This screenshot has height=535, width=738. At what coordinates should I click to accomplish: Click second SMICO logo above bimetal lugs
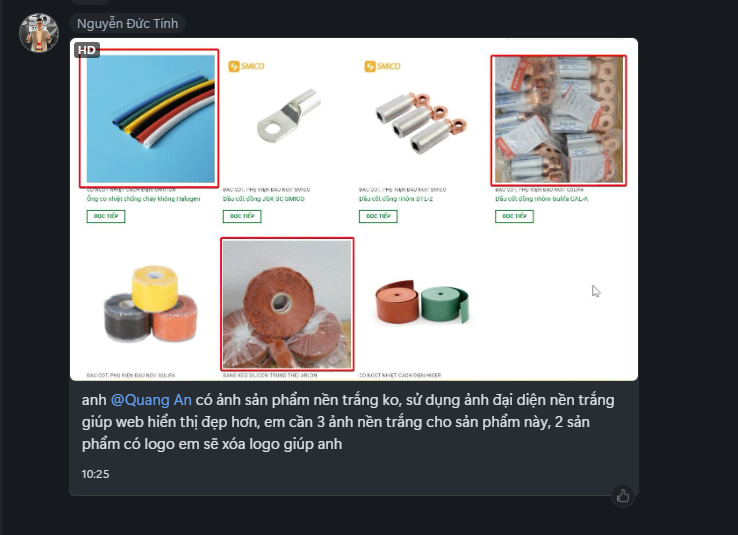coord(382,66)
